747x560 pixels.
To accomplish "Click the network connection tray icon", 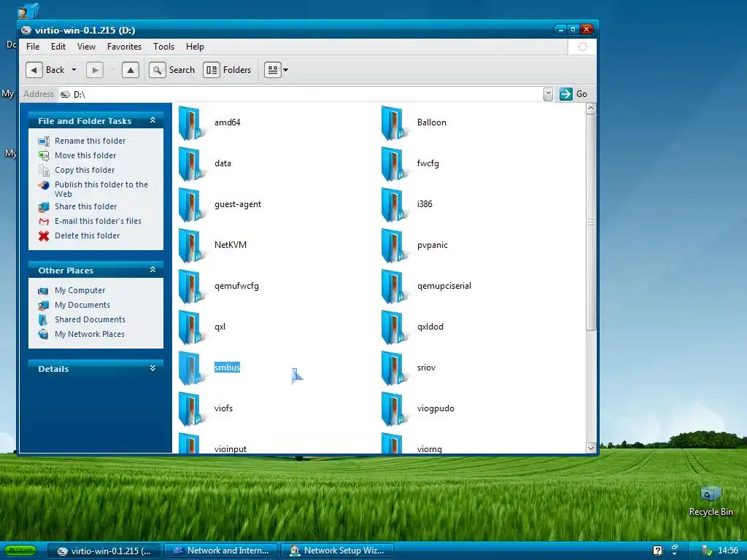I will [x=707, y=551].
